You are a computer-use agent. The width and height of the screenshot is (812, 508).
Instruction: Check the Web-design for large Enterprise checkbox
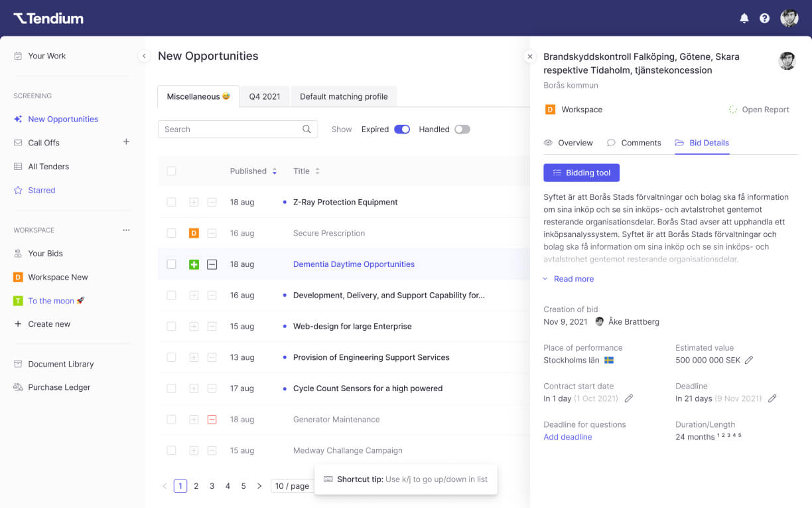(171, 326)
